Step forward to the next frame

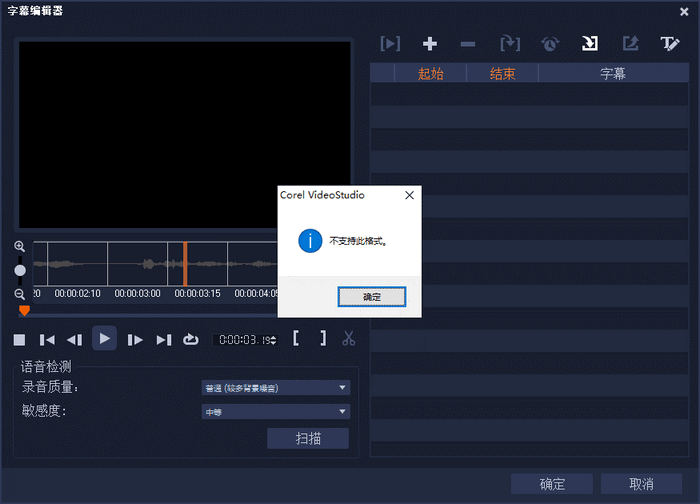135,339
